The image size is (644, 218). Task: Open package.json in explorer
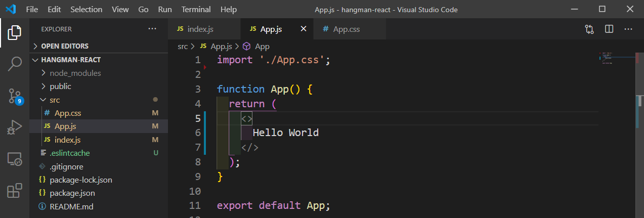(x=99, y=193)
